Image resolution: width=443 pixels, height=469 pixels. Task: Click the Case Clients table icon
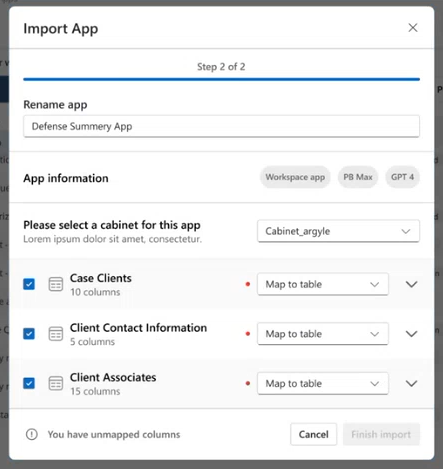coord(56,284)
